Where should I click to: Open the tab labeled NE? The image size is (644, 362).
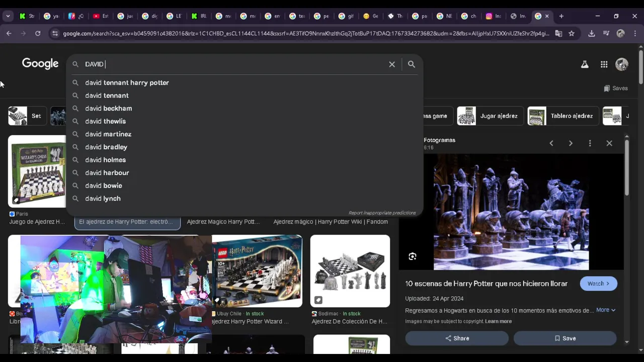444,16
